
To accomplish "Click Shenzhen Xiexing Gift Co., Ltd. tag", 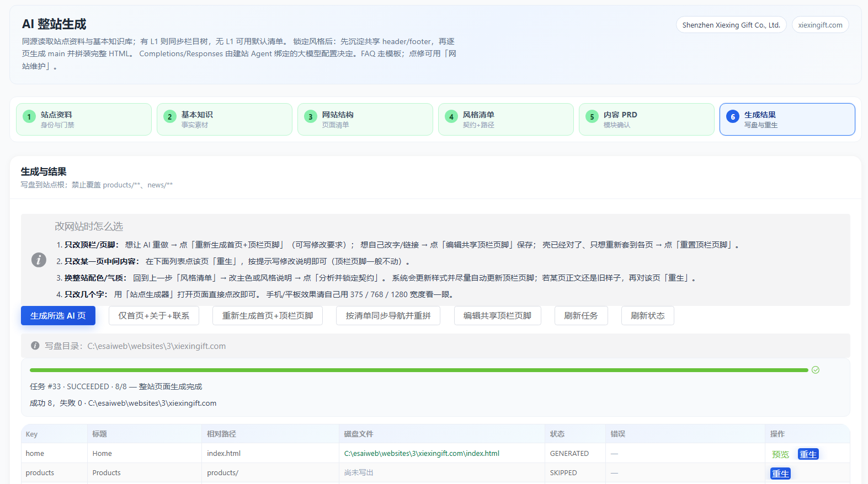I will [x=731, y=25].
